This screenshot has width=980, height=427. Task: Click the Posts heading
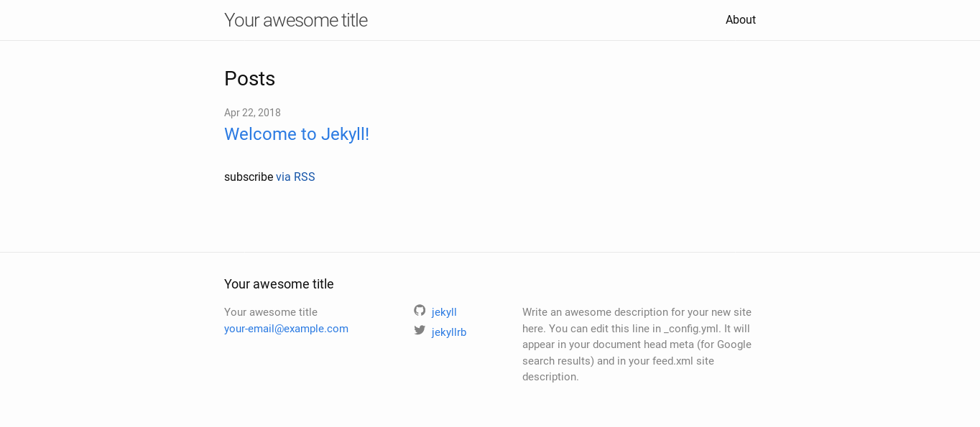[x=249, y=79]
